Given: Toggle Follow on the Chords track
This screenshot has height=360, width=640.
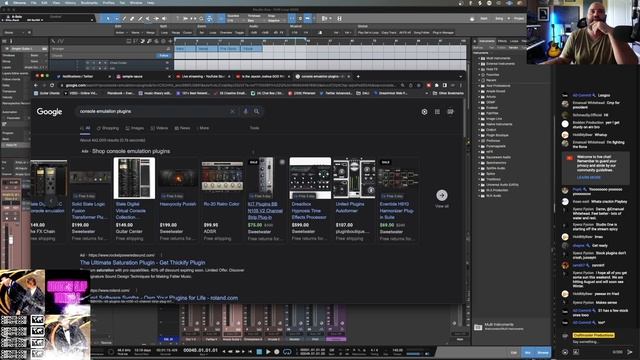Looking at the screenshot, I should (x=164, y=56).
